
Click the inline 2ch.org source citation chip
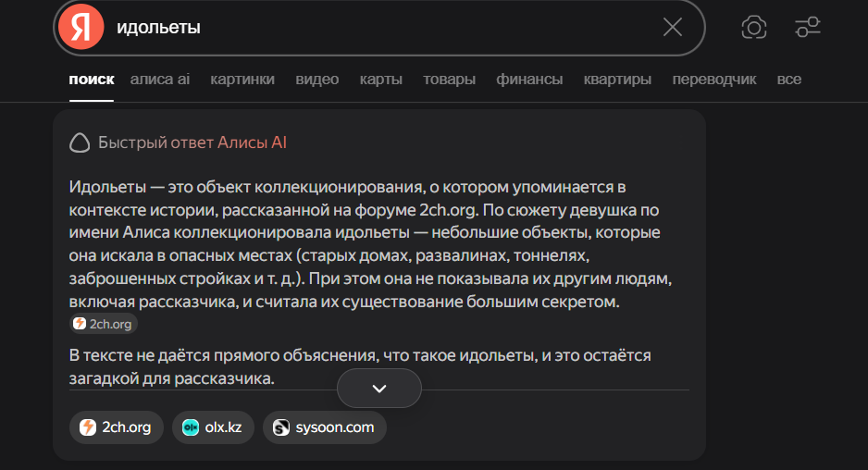pyautogui.click(x=104, y=324)
